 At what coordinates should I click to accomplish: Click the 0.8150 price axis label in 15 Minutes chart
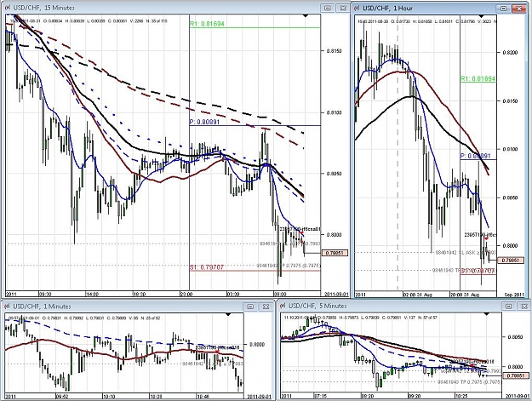point(334,51)
